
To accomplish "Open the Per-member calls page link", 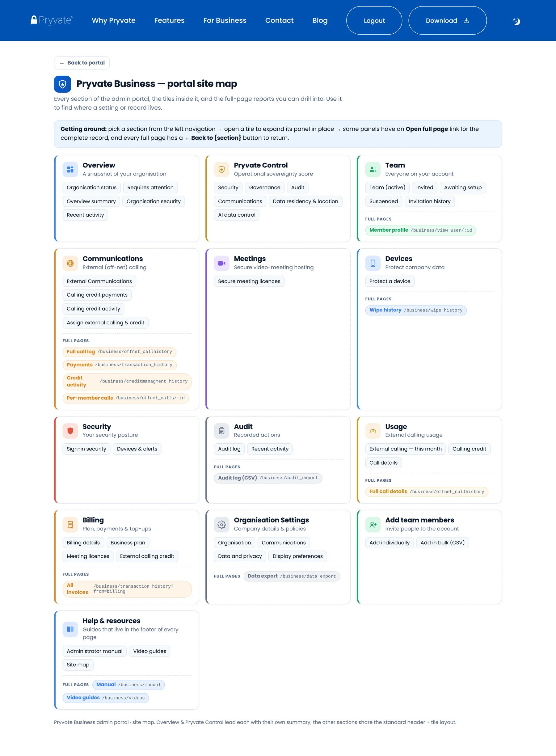I will (125, 398).
